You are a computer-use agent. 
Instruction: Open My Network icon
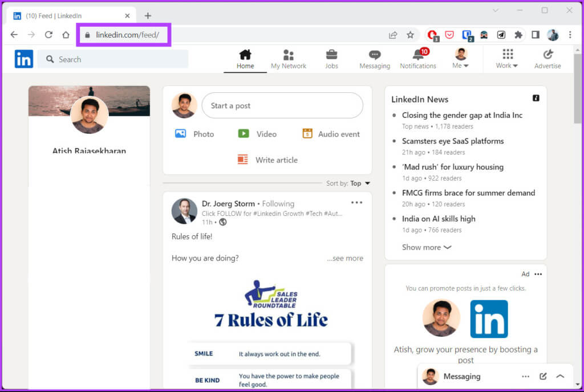pos(288,55)
